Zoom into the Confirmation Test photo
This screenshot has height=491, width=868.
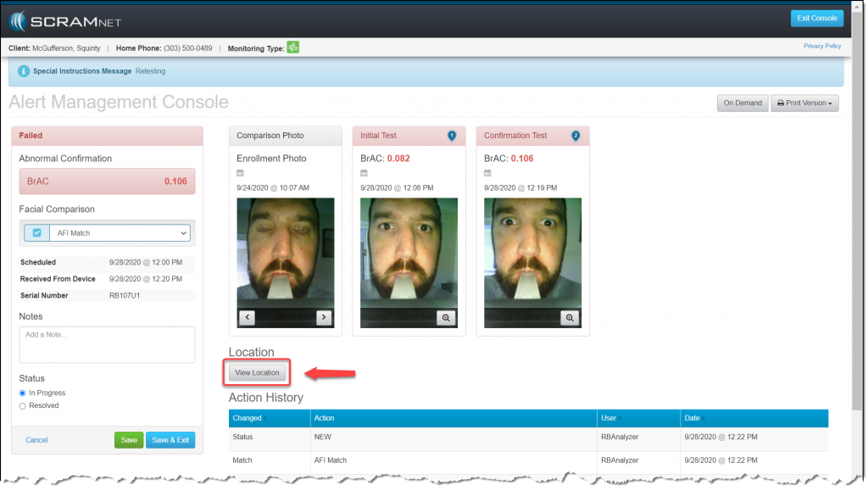[x=570, y=317]
